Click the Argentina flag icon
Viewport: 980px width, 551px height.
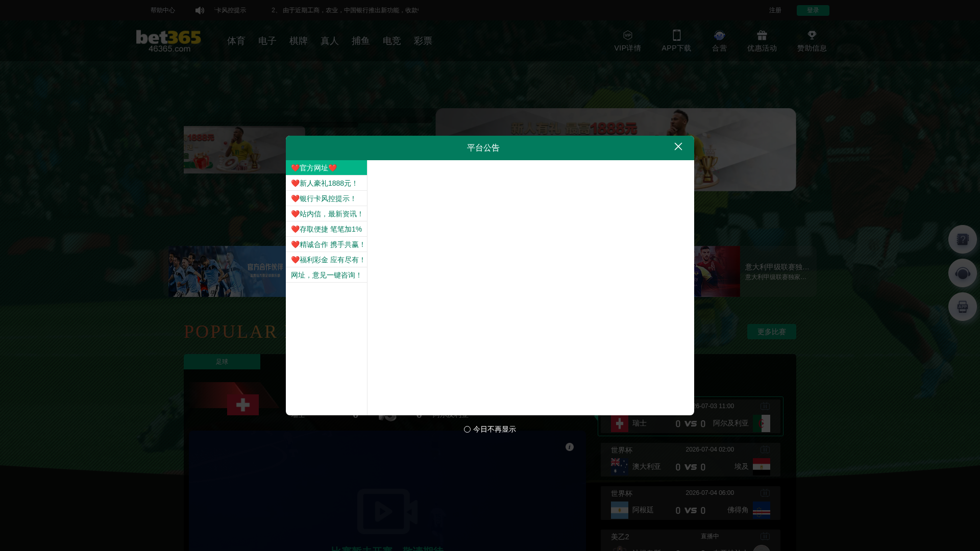point(619,510)
